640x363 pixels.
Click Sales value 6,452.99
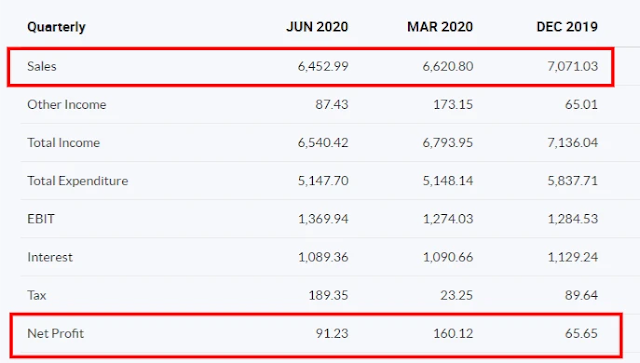pyautogui.click(x=323, y=66)
